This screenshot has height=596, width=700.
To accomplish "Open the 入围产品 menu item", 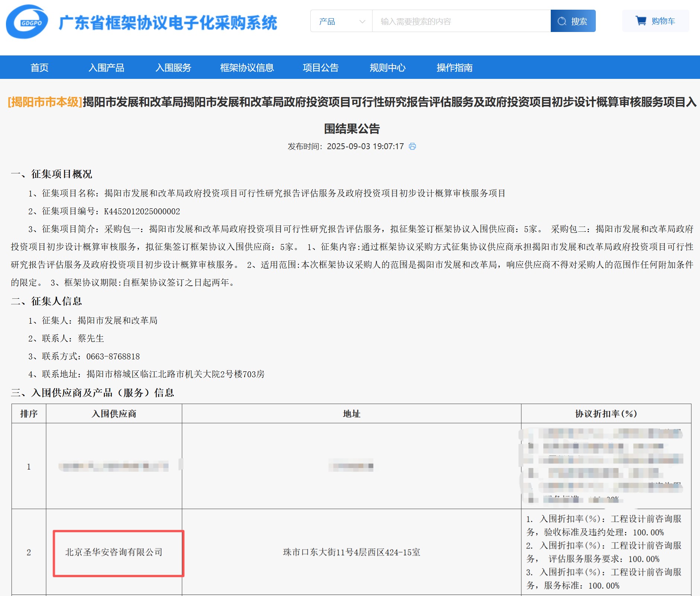I will (x=106, y=67).
